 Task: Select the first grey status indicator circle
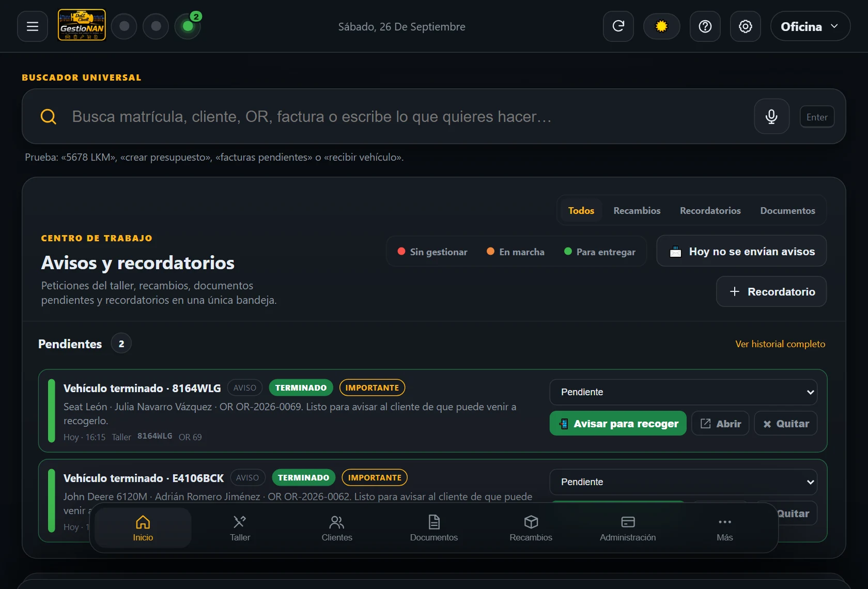point(124,26)
